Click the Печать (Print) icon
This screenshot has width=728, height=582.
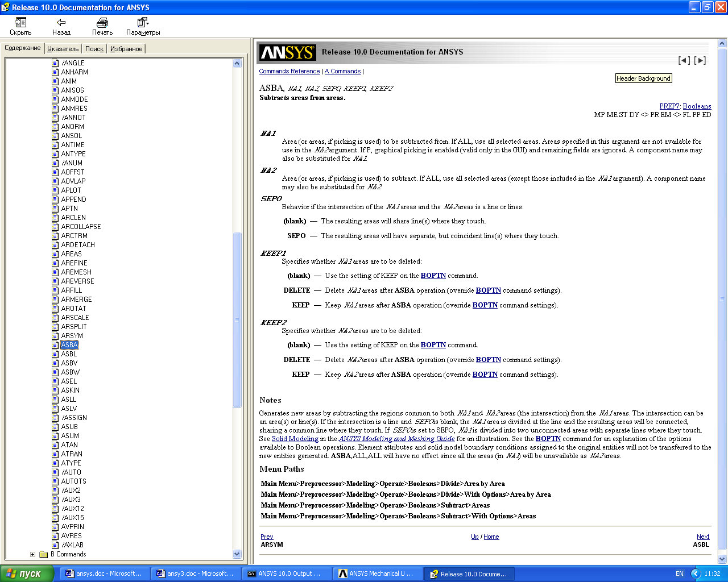[102, 23]
